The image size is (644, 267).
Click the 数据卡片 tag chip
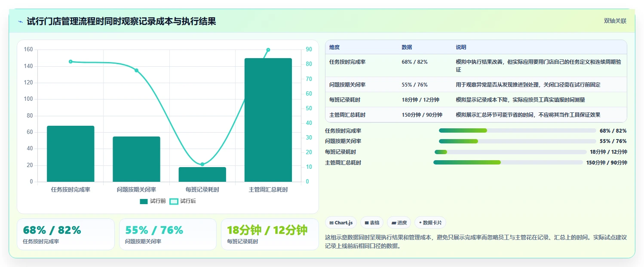click(430, 223)
